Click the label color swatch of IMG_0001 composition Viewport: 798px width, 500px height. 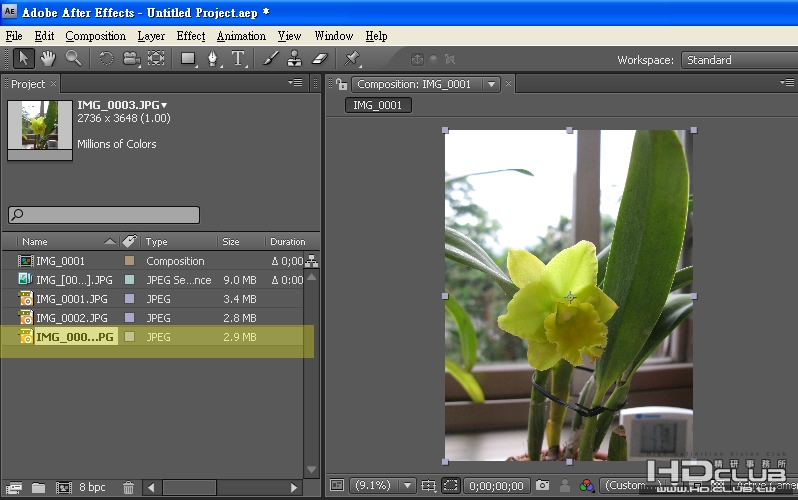click(129, 261)
